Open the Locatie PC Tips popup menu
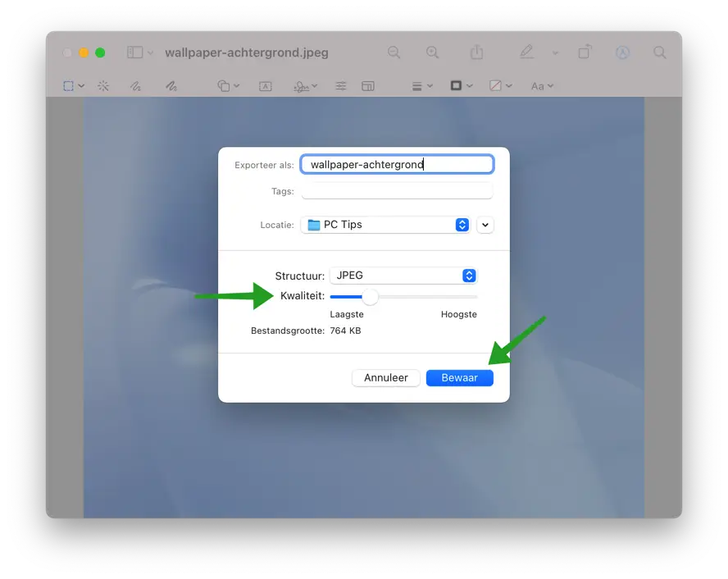Image resolution: width=728 pixels, height=579 pixels. pos(385,225)
